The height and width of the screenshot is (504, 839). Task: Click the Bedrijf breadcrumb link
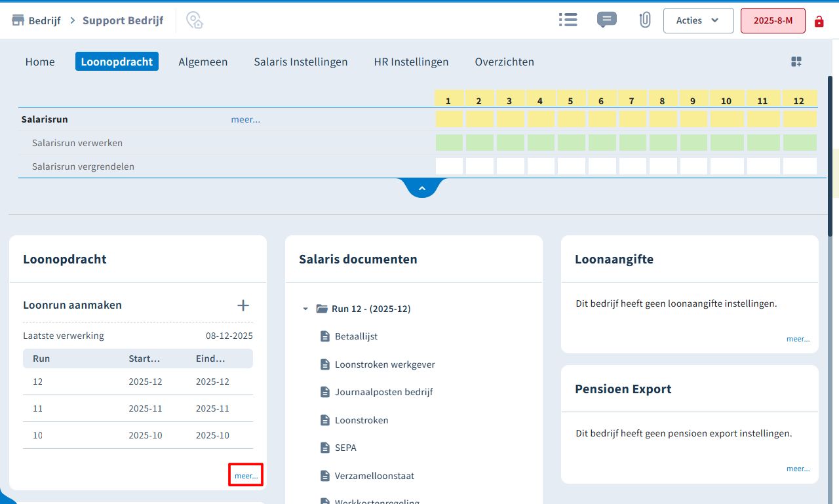coord(45,20)
